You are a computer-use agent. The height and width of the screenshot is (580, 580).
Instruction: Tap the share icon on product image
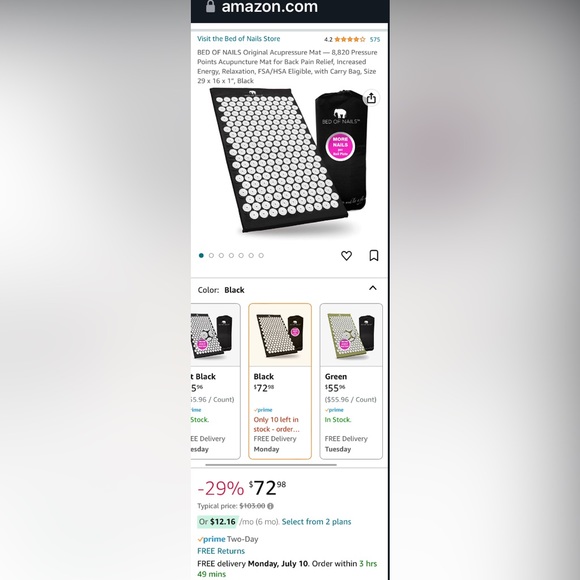click(x=371, y=98)
